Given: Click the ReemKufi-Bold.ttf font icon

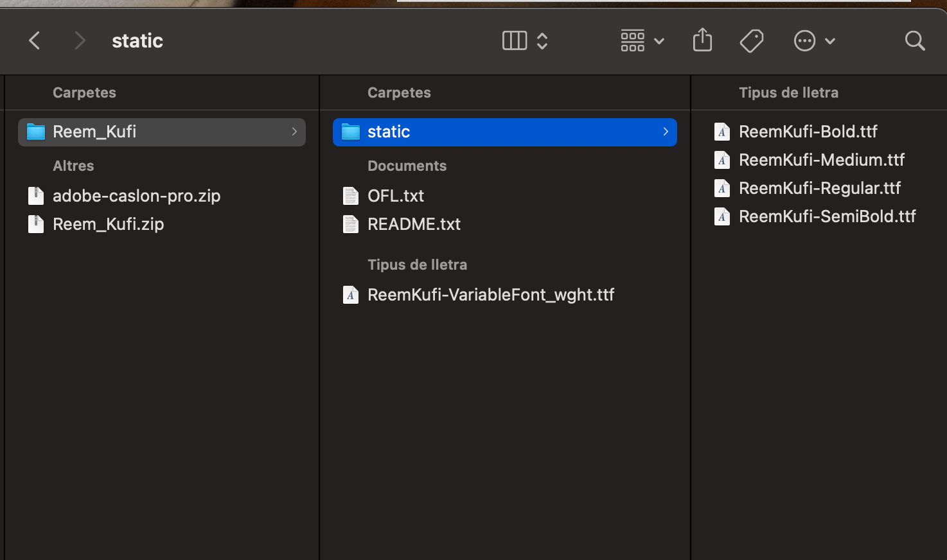Looking at the screenshot, I should (x=722, y=132).
